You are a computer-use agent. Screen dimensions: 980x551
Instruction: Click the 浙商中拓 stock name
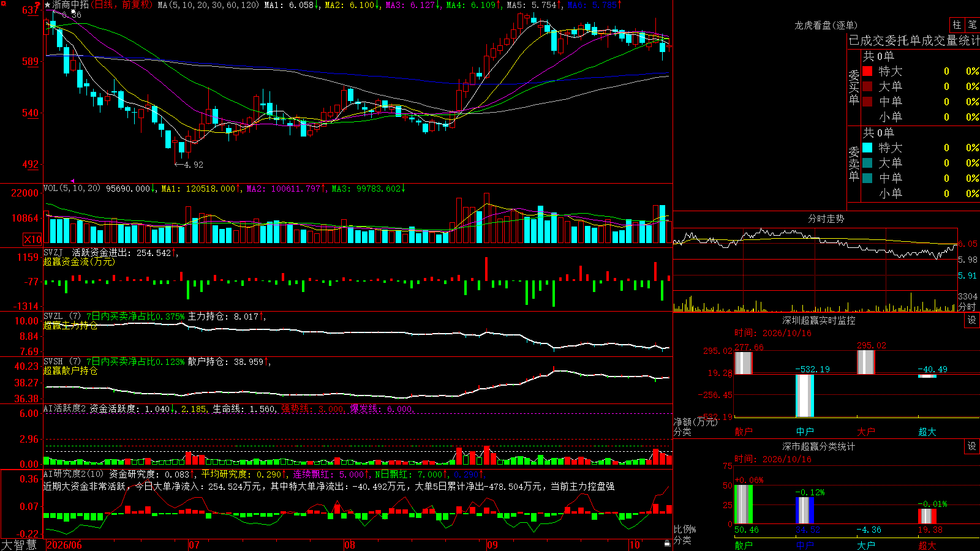(x=71, y=5)
